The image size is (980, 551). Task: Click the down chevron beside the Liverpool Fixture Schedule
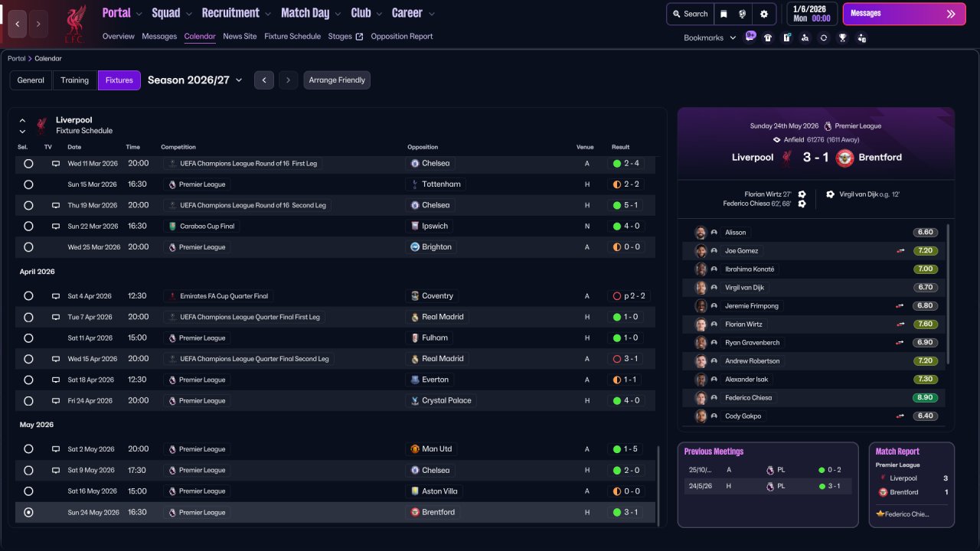click(x=22, y=132)
